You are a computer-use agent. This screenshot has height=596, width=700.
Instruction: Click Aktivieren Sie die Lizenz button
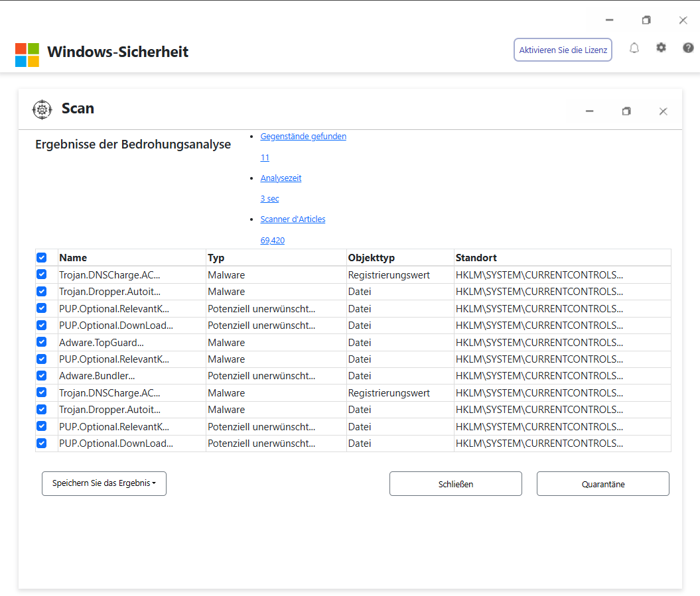pyautogui.click(x=563, y=50)
